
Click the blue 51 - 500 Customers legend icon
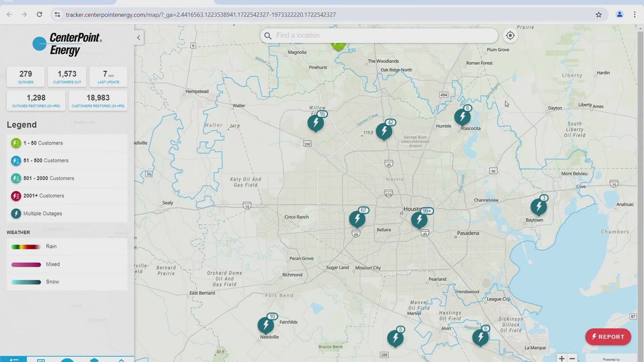tap(16, 161)
